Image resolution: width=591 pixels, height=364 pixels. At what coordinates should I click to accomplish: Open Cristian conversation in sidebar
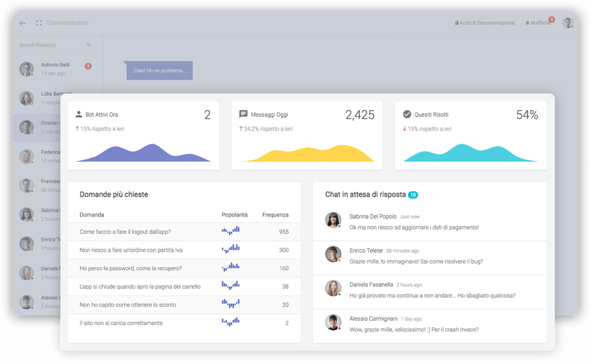coord(37,128)
